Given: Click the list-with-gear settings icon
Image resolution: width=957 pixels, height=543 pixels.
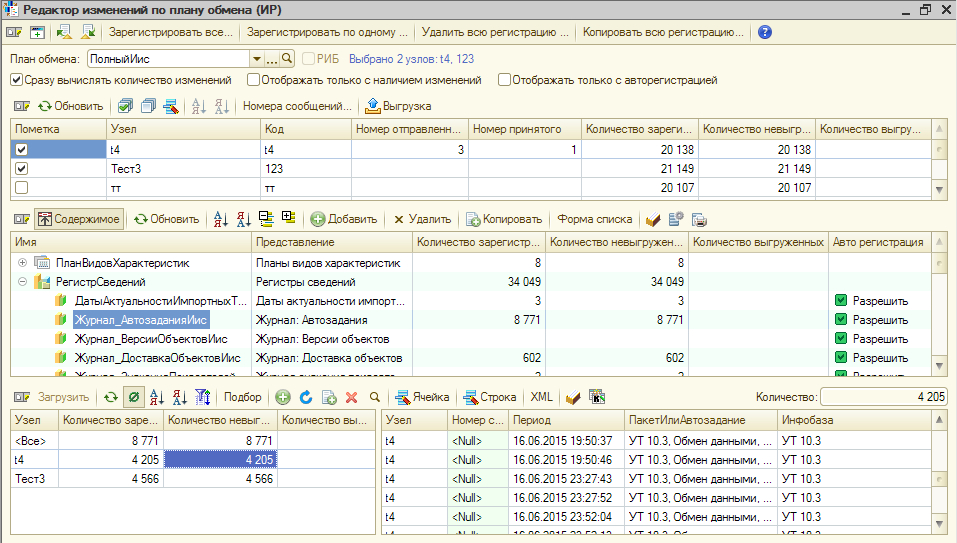Looking at the screenshot, I should pos(676,219).
